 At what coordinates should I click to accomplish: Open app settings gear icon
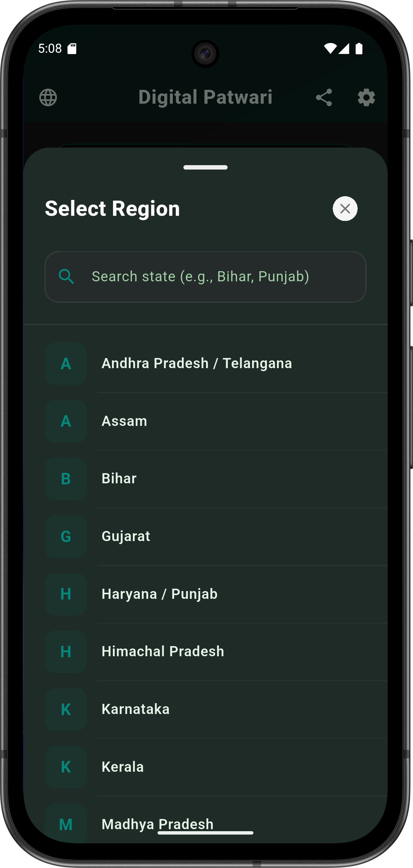coord(366,98)
